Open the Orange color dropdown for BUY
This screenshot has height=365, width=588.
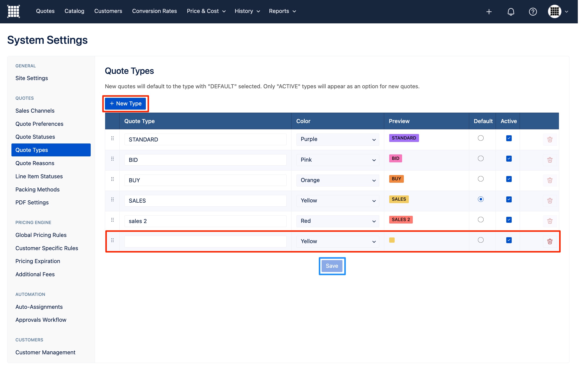point(337,180)
